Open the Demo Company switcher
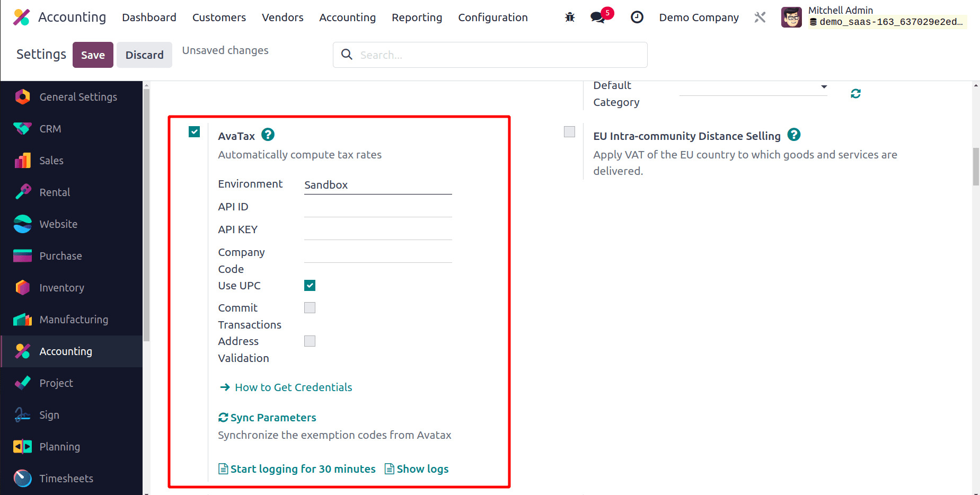This screenshot has height=495, width=980. 699,17
